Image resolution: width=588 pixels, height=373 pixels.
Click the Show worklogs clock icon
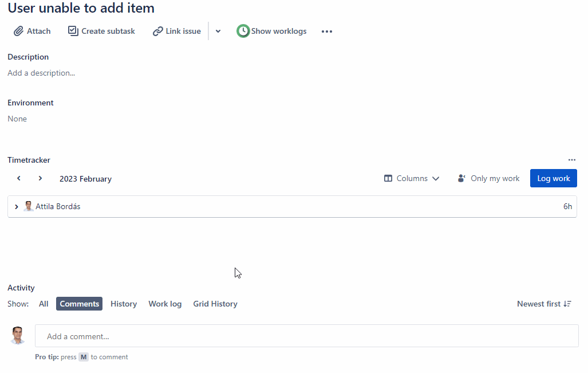point(243,32)
